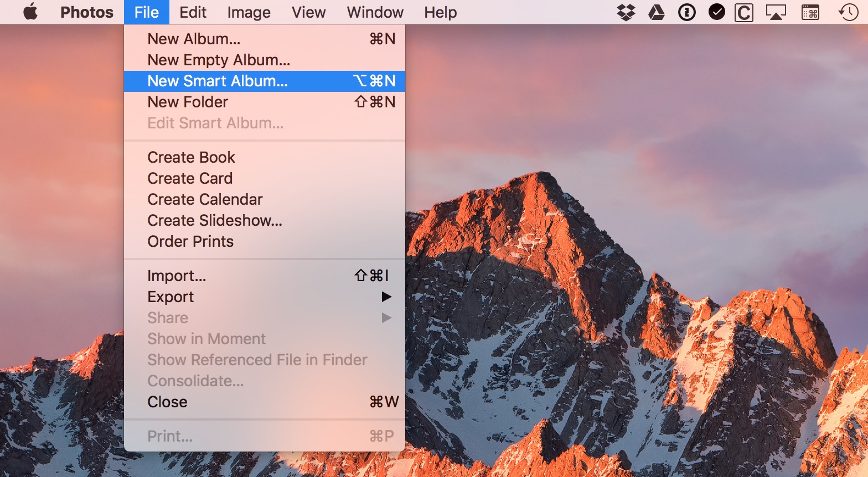Choose Create Calendar
Image resolution: width=868 pixels, height=477 pixels.
265,200
